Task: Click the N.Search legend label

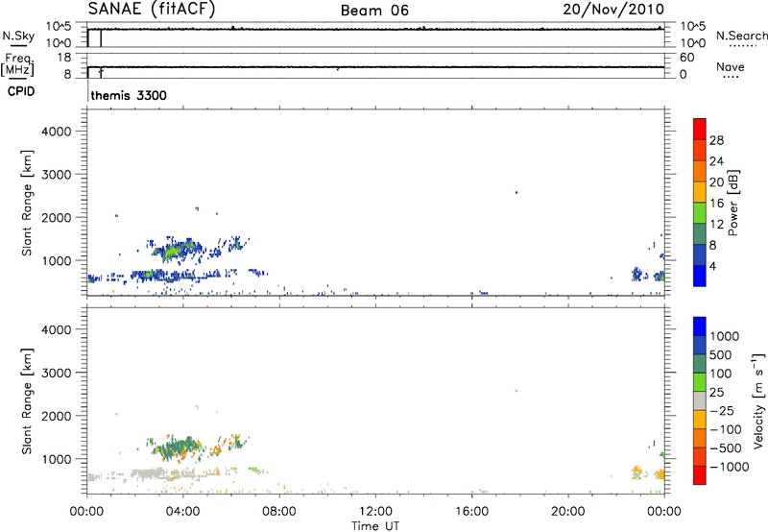Action: [742, 36]
